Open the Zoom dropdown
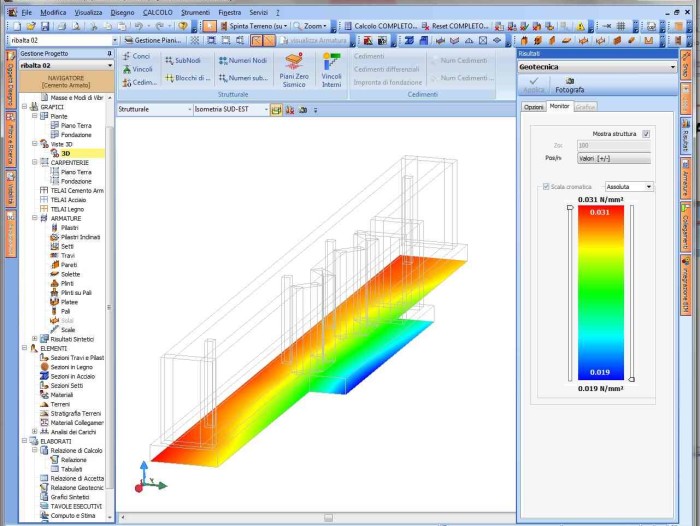 [310, 26]
